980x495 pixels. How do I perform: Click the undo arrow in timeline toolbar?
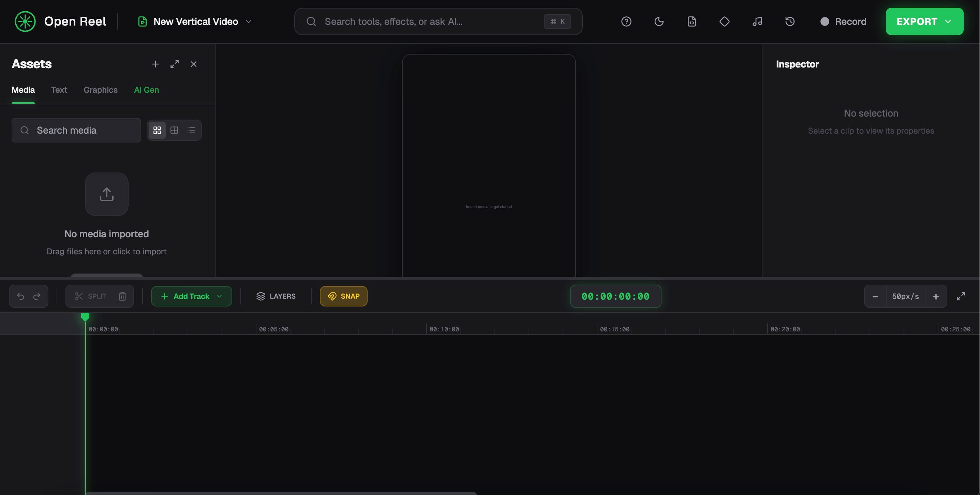tap(20, 296)
